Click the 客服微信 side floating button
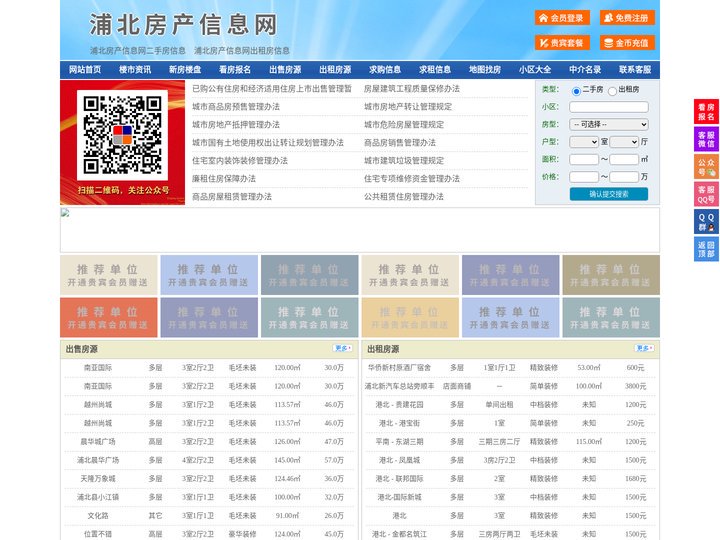 (x=706, y=139)
